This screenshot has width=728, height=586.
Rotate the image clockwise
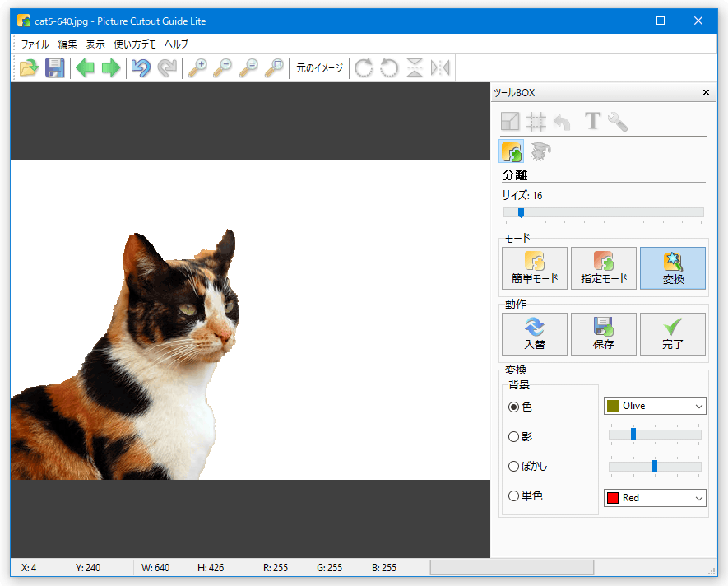point(364,67)
